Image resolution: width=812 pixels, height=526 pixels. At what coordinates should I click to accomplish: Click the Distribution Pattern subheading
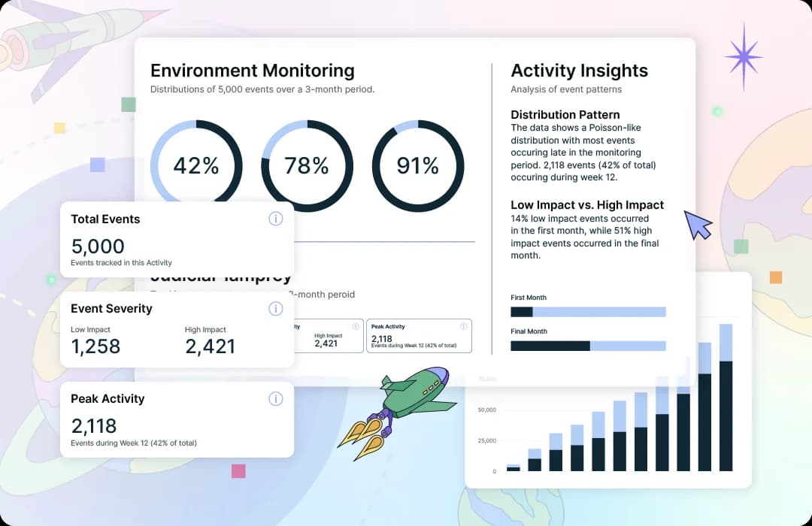point(565,115)
